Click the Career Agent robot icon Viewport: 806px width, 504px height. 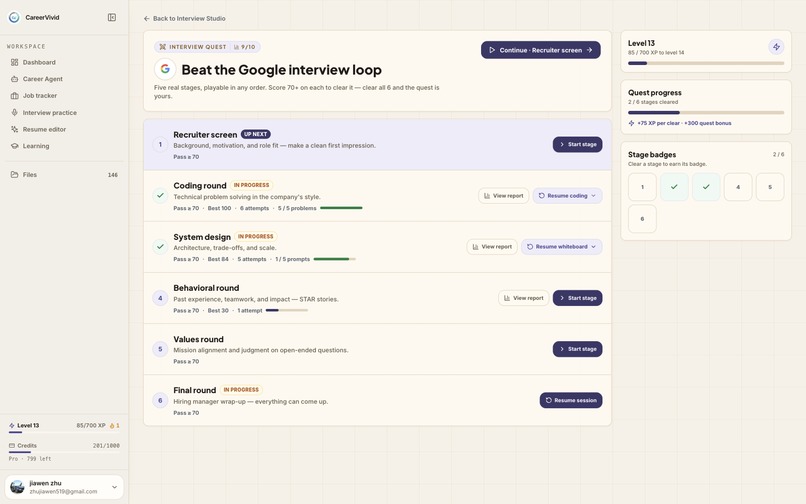(x=14, y=79)
